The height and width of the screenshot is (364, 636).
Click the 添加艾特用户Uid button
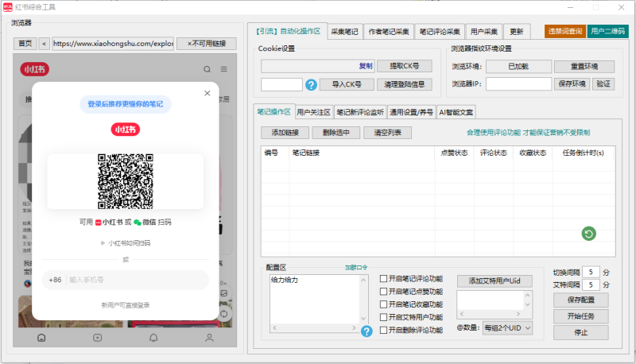tap(494, 281)
